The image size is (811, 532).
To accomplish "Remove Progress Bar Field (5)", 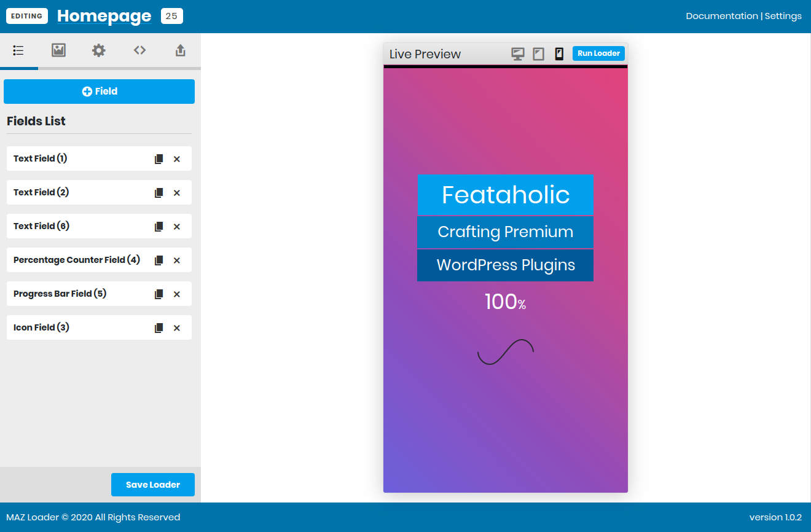I will [177, 294].
